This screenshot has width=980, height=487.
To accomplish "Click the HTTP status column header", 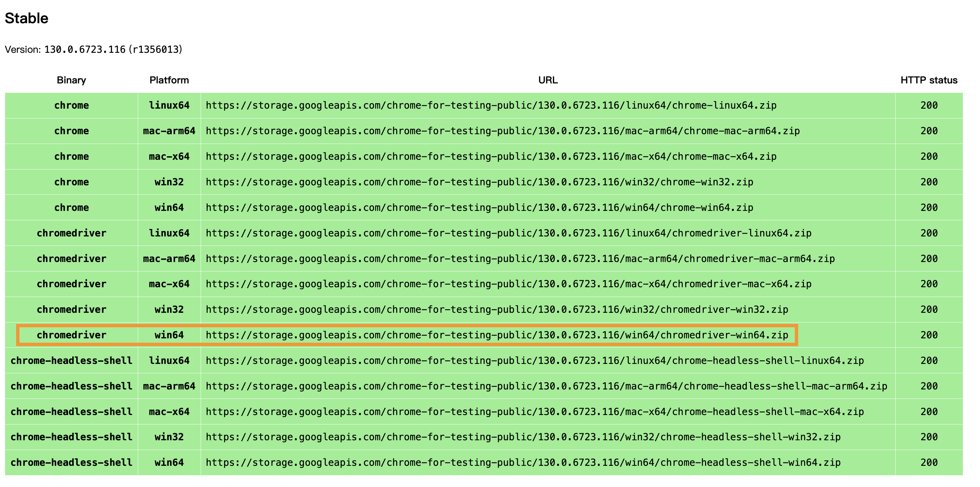I will click(929, 80).
